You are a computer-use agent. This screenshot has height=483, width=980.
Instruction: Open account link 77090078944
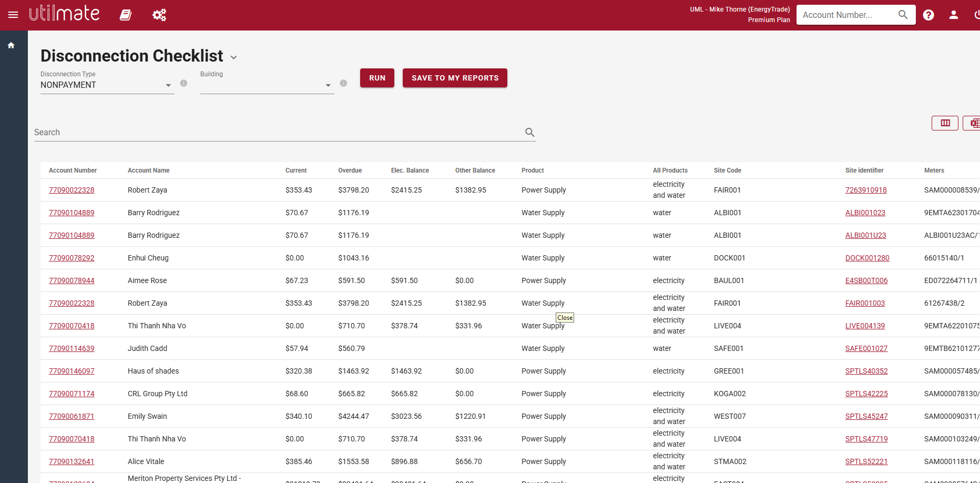pos(72,280)
